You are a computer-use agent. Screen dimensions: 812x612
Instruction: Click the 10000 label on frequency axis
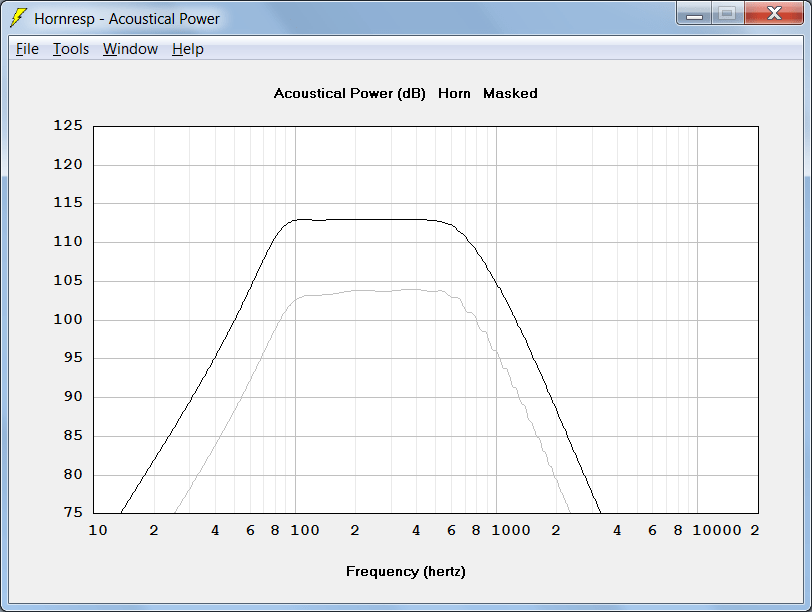[x=717, y=530]
